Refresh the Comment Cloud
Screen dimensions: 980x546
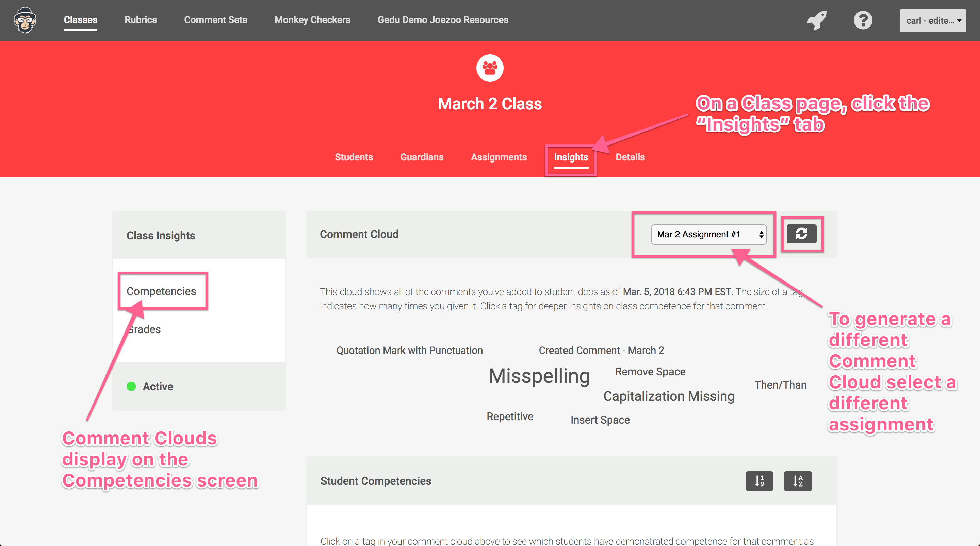coord(801,234)
